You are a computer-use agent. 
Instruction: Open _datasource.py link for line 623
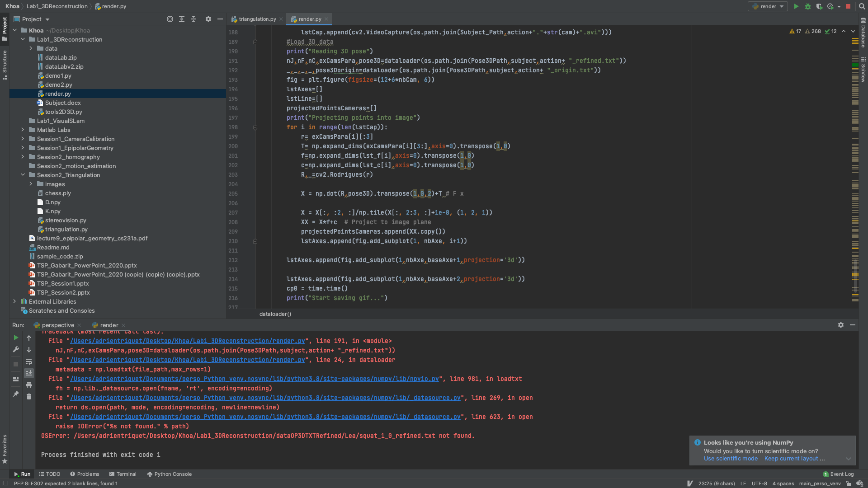pyautogui.click(x=265, y=417)
